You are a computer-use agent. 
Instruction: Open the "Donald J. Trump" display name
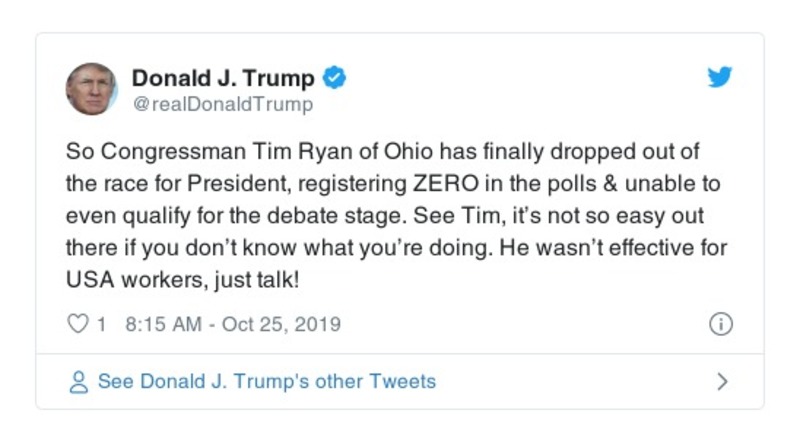pyautogui.click(x=223, y=77)
